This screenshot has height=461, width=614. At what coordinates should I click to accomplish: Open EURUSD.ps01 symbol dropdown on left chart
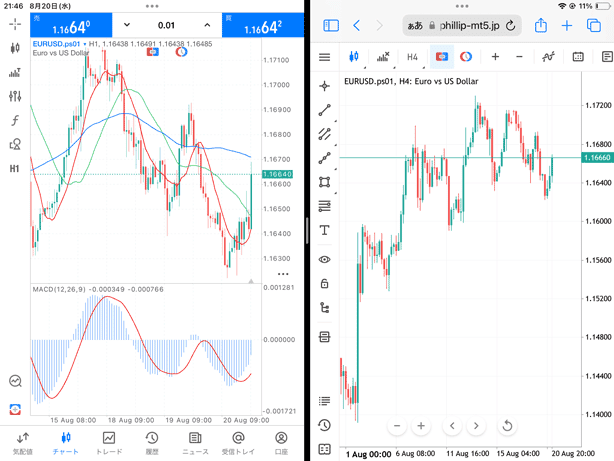point(59,44)
